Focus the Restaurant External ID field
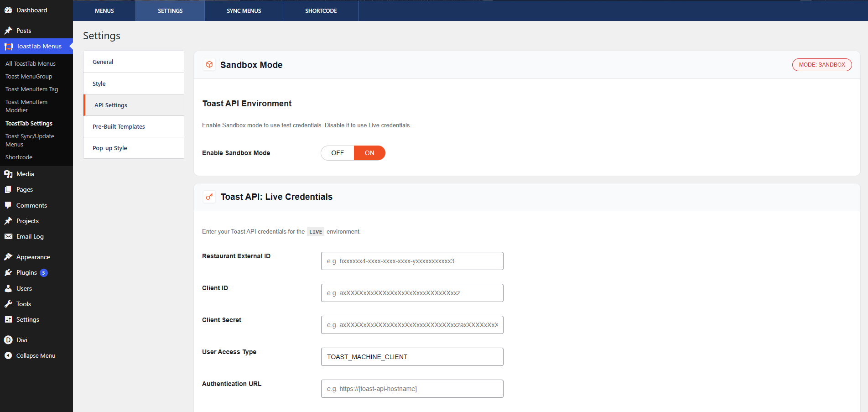868x412 pixels. 412,261
